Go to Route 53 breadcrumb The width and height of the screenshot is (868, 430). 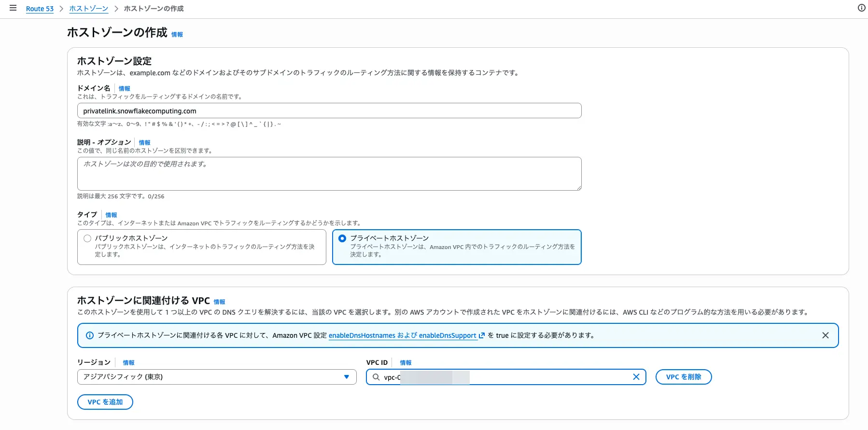coord(40,9)
